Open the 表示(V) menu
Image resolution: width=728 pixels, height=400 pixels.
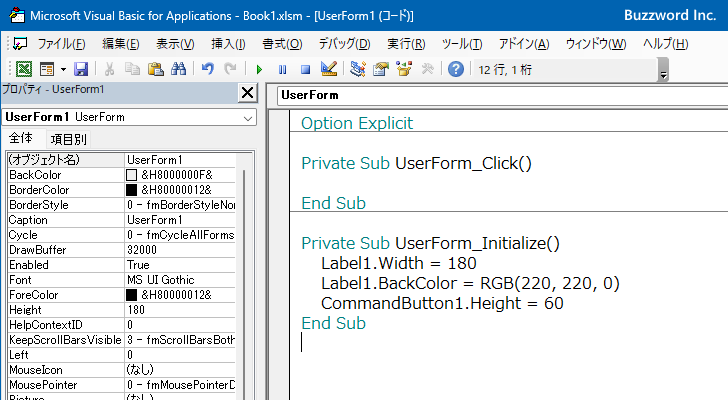(175, 44)
